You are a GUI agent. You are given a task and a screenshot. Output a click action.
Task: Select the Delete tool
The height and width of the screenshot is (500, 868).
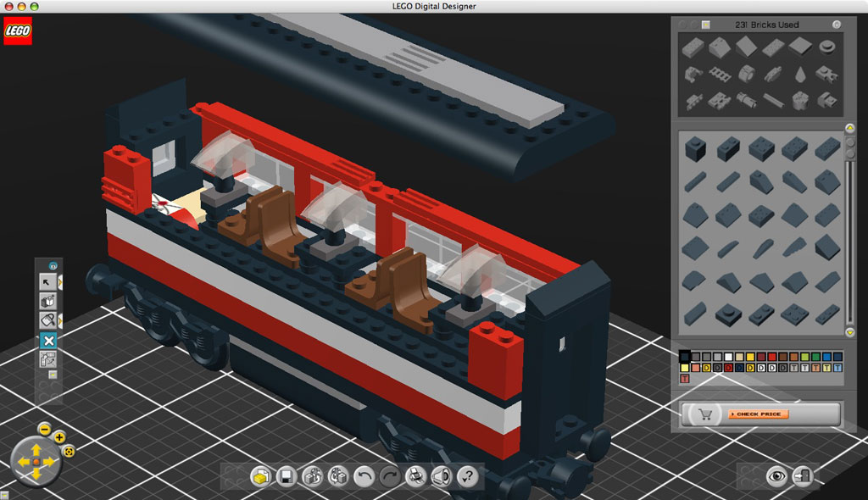pyautogui.click(x=48, y=341)
